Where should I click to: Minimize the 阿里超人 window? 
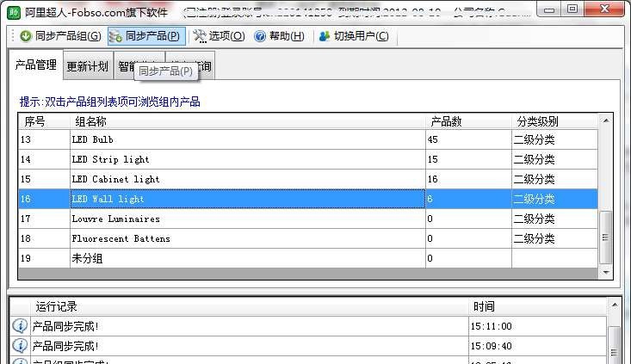point(549,9)
